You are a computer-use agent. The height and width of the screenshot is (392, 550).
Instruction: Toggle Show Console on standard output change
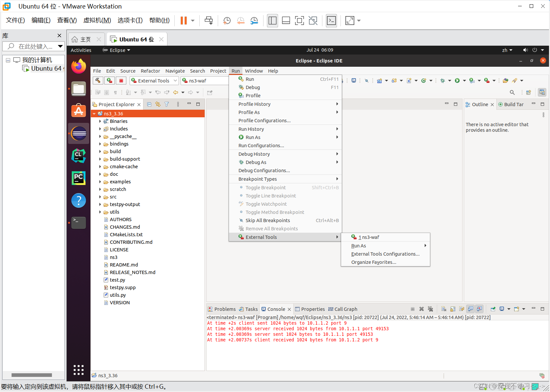(471, 309)
